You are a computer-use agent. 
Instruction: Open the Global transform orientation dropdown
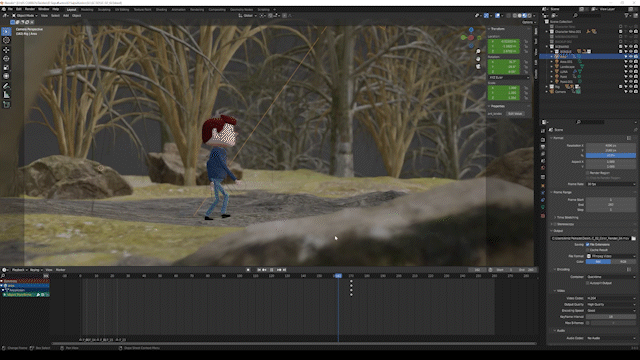coord(247,16)
